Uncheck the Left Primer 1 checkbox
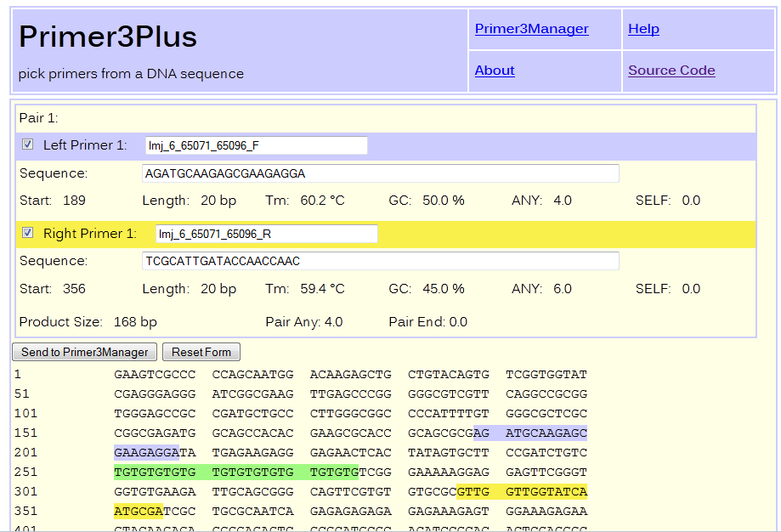 28,145
